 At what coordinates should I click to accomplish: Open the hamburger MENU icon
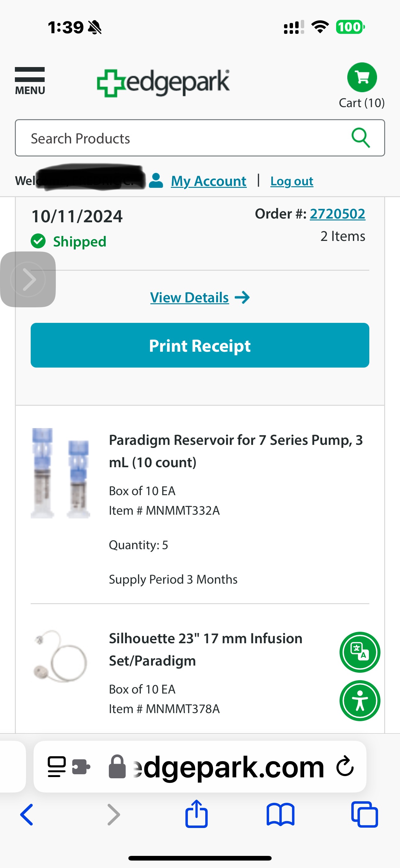[30, 81]
